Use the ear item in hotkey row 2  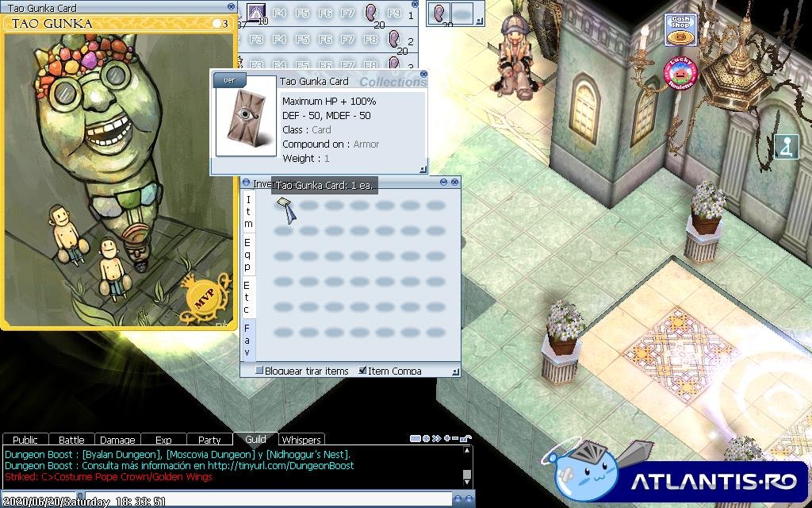pyautogui.click(x=393, y=38)
